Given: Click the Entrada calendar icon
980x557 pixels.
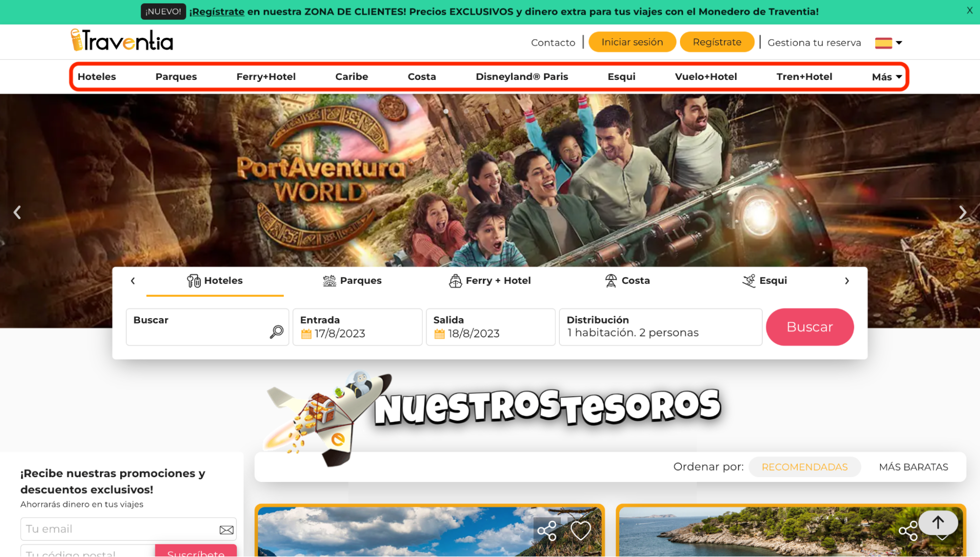Looking at the screenshot, I should (306, 334).
